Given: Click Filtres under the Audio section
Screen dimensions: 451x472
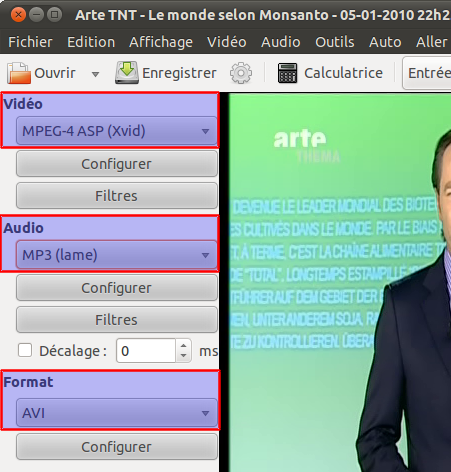Looking at the screenshot, I should click(x=117, y=320).
